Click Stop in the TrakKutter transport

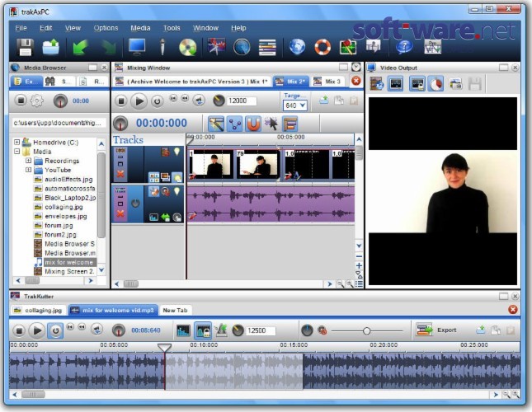(19, 330)
